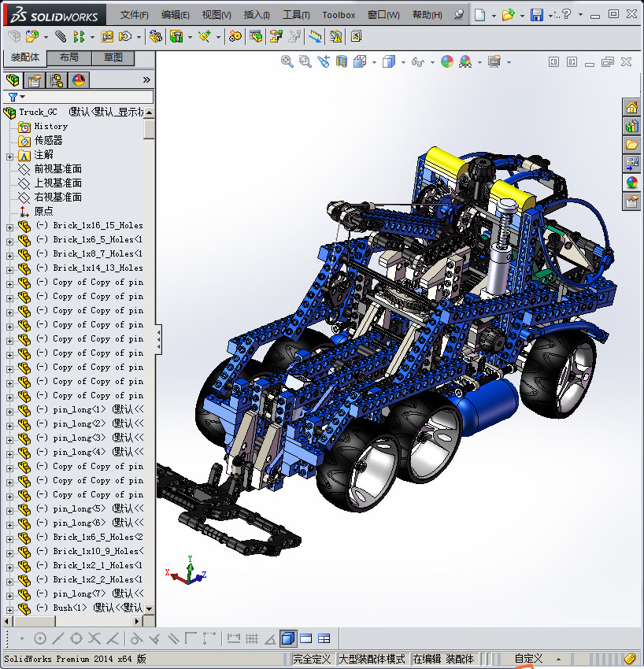The height and width of the screenshot is (669, 644).
Task: Click the 自定义 status bar option
Action: pos(528,659)
